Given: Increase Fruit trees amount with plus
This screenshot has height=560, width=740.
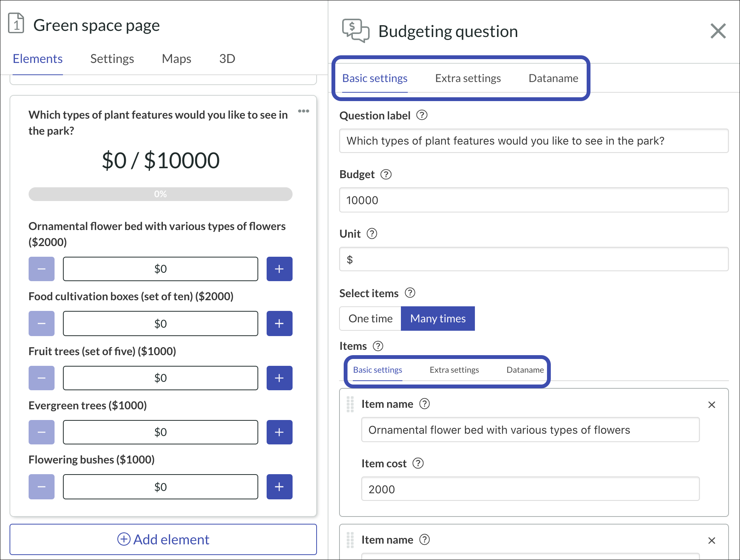Looking at the screenshot, I should (280, 378).
